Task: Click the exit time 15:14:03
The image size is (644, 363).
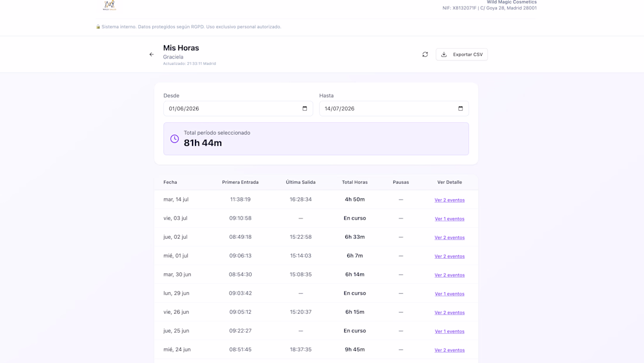Action: [301, 255]
